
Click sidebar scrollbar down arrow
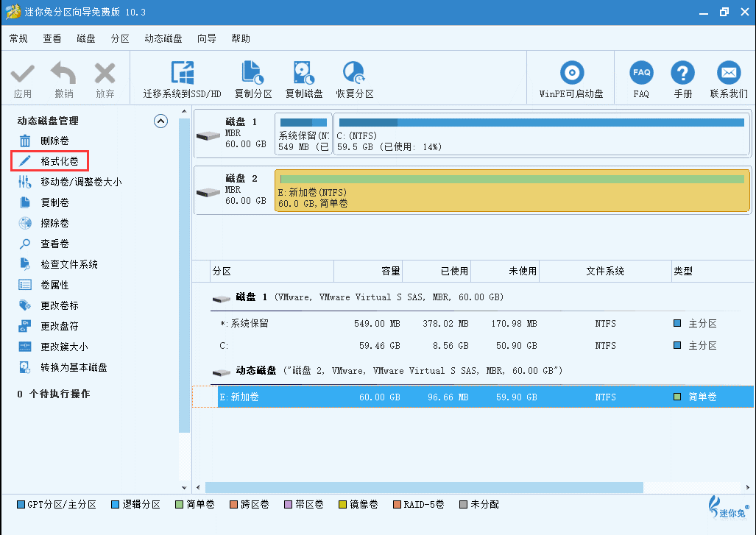click(184, 488)
